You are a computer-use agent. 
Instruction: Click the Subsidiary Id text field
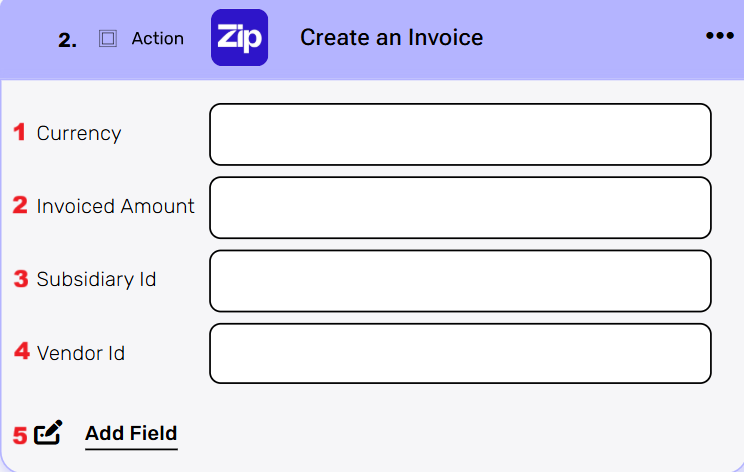[460, 280]
